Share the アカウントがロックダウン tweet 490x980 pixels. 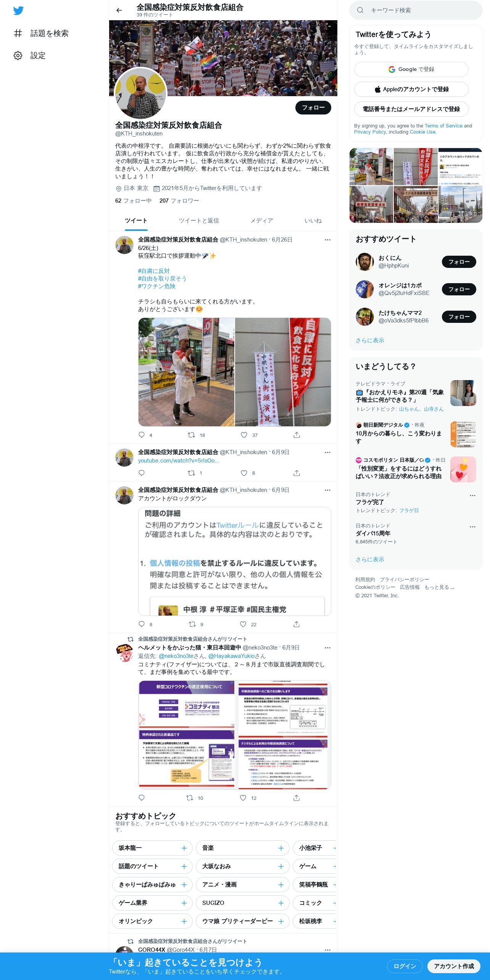pos(297,624)
